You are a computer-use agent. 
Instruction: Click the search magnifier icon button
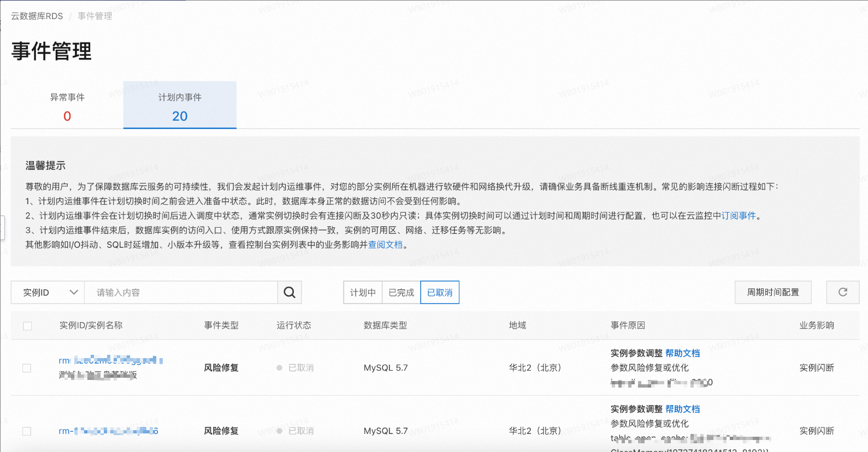[290, 293]
